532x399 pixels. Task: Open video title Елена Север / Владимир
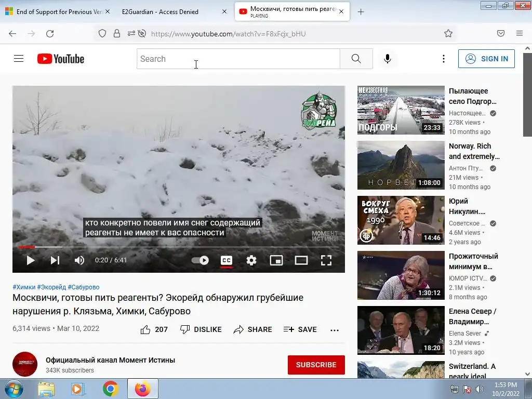click(x=472, y=316)
